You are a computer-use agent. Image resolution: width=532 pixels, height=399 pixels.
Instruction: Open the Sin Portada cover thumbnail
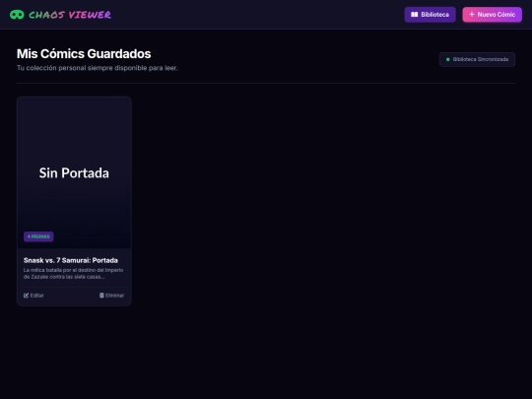click(74, 172)
